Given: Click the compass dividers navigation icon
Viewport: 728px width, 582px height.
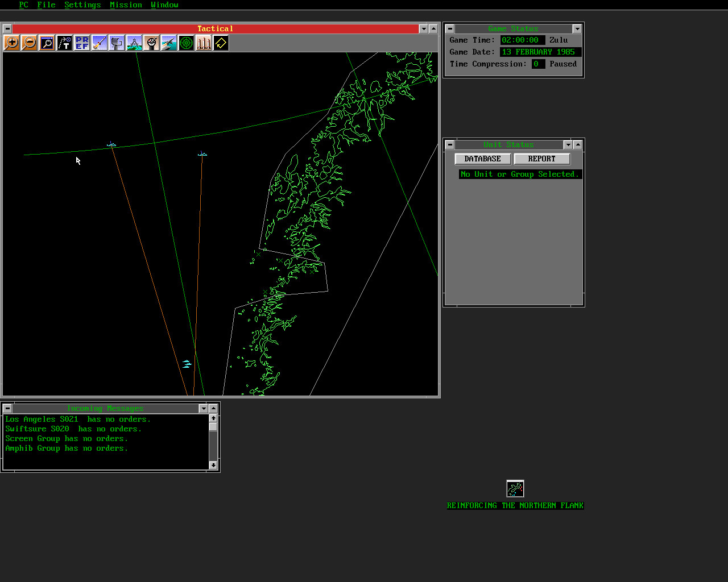Looking at the screenshot, I should click(134, 43).
